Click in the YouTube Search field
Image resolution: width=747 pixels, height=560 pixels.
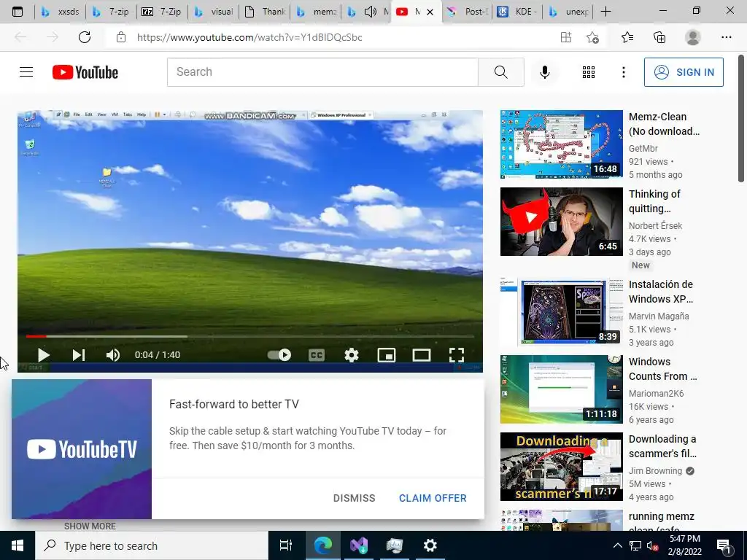(x=322, y=72)
